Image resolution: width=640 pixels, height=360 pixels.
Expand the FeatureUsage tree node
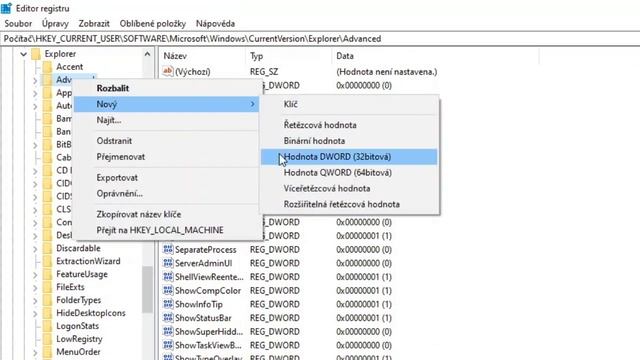(x=35, y=275)
